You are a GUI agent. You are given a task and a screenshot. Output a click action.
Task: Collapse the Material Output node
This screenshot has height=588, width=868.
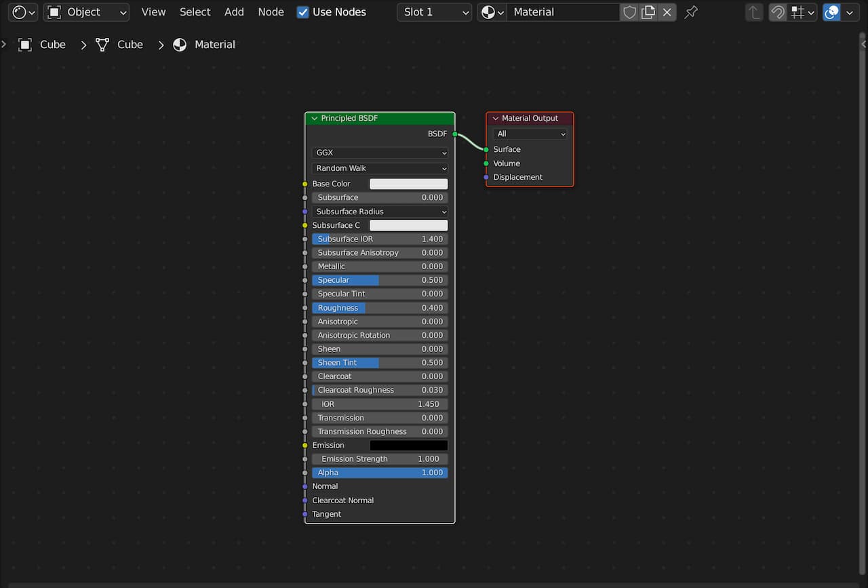496,119
